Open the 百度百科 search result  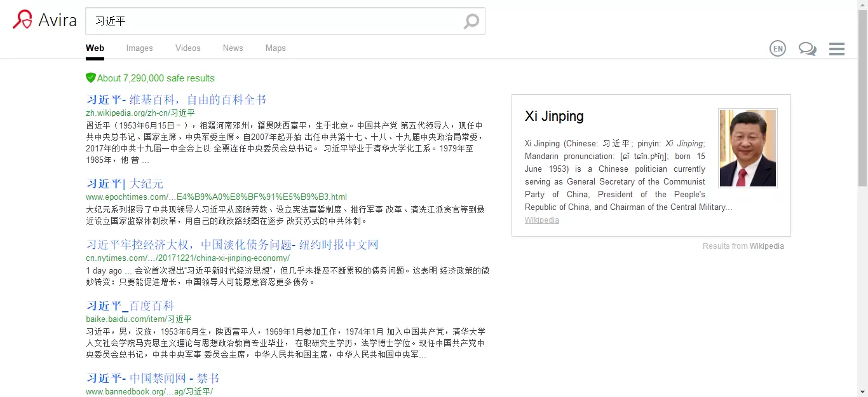(130, 306)
